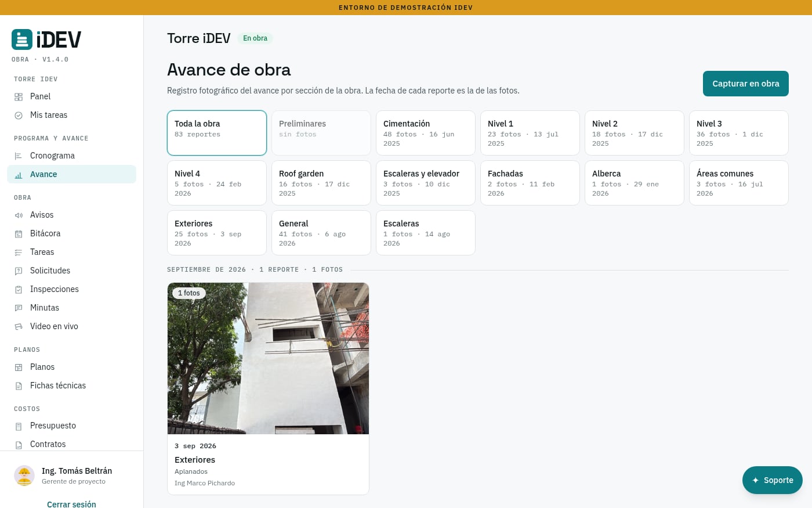Select the Escaleras 1 fotos card
The height and width of the screenshot is (508, 812).
(426, 233)
